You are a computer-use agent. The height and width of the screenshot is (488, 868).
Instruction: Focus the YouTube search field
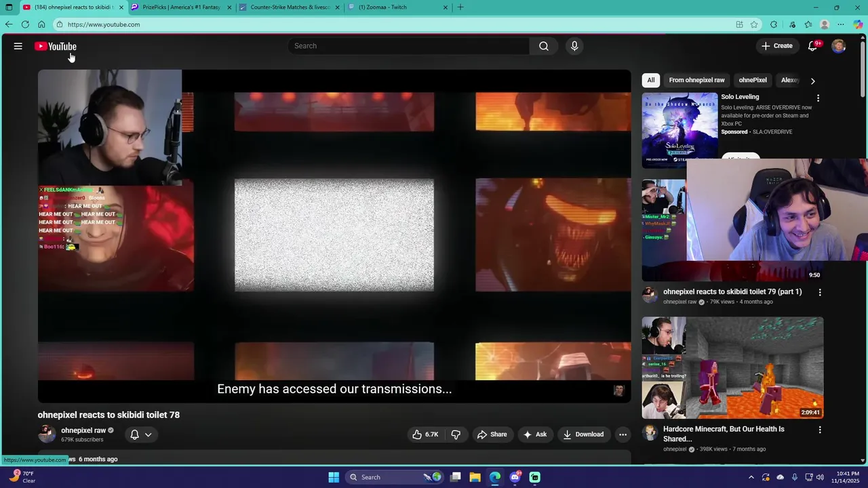[x=409, y=46]
